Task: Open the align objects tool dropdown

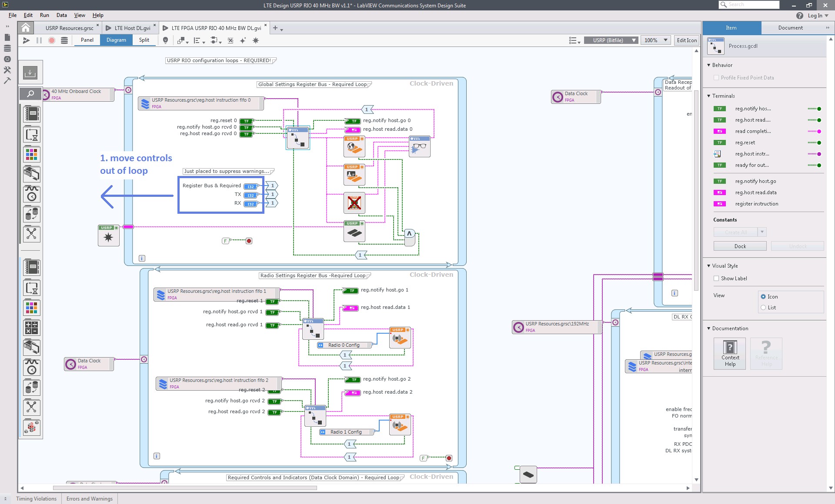Action: pos(199,40)
